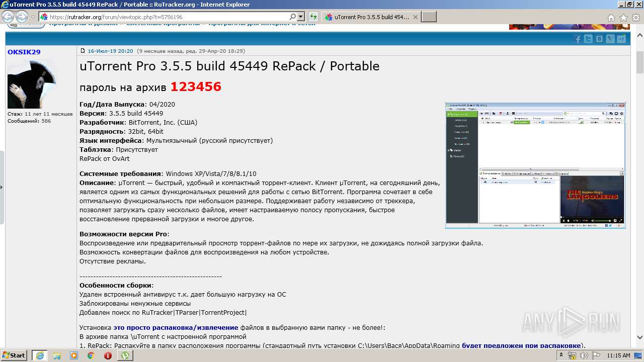Open Favorites star icon
644x362 pixels.
point(623,18)
